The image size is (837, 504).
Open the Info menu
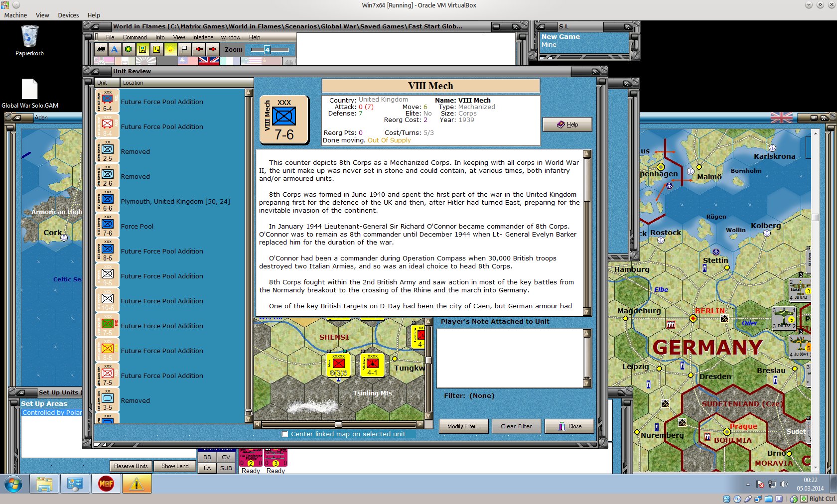click(160, 37)
